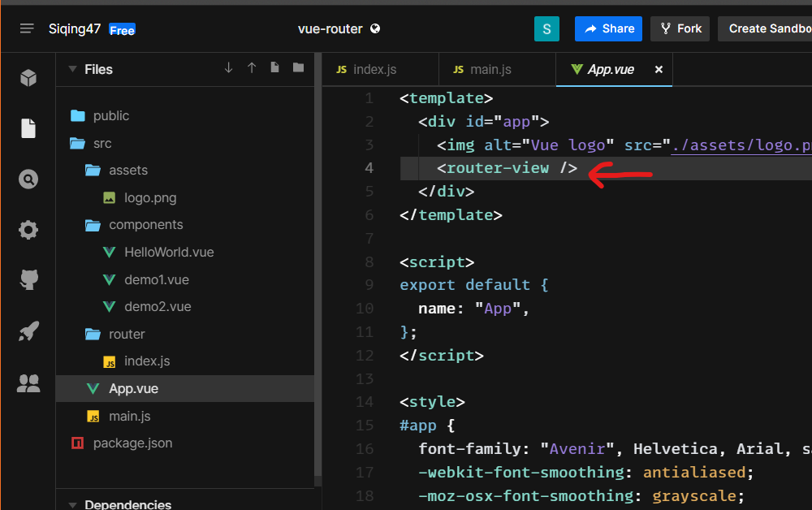Open the Search magnifier icon in sidebar
The width and height of the screenshot is (812, 510).
tap(28, 179)
